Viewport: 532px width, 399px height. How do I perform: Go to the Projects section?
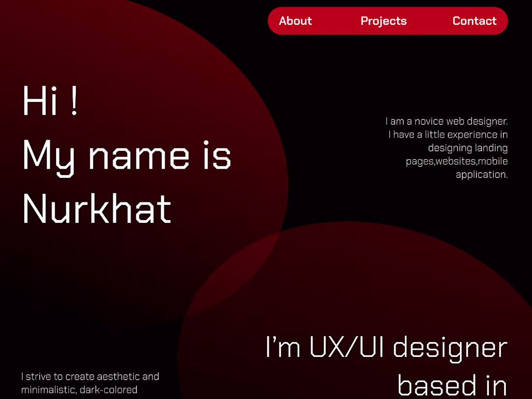tap(384, 21)
